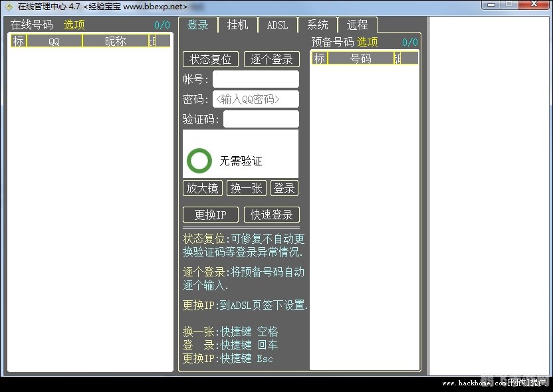Click the application icon in the title bar
This screenshot has width=553, height=392.
click(7, 5)
